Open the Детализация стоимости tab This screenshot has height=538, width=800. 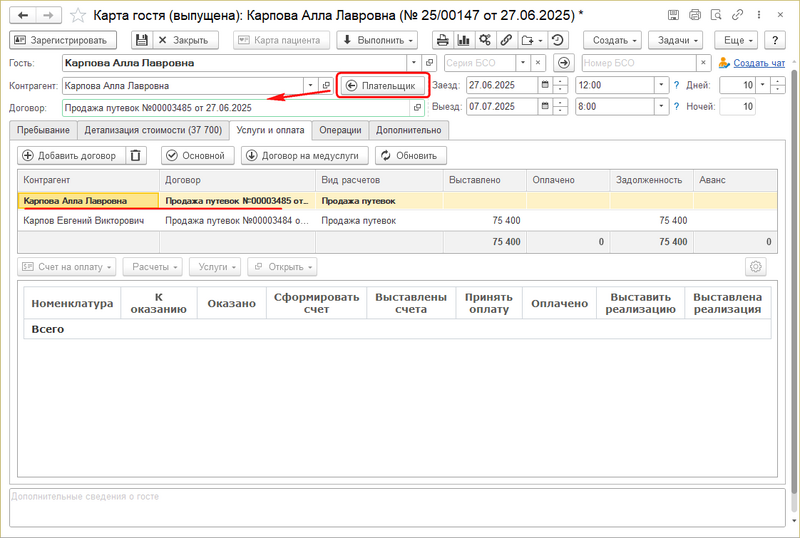click(153, 130)
